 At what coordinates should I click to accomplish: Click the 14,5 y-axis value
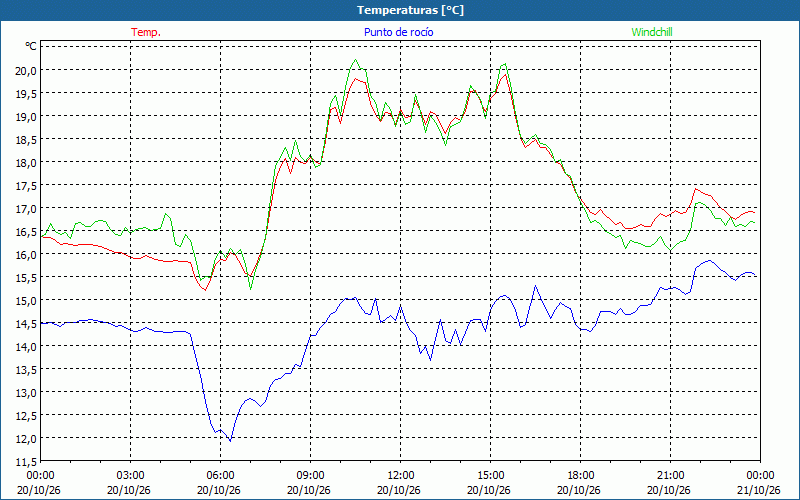click(x=27, y=323)
